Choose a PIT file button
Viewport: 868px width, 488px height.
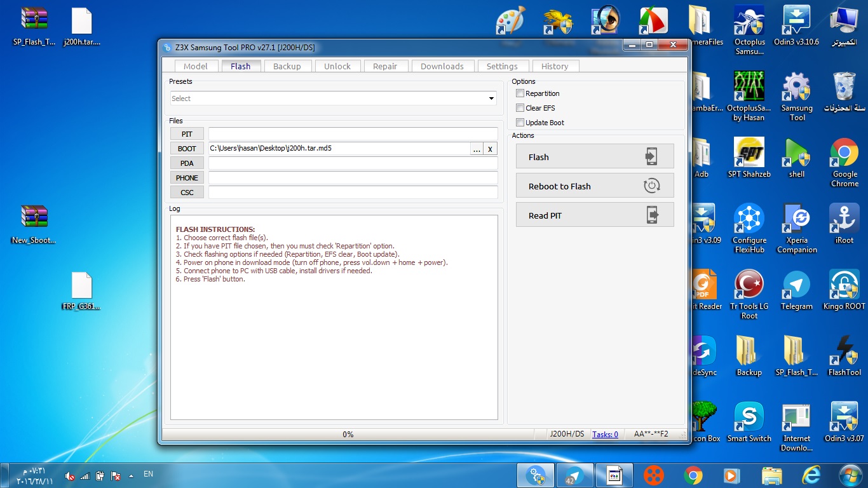[187, 134]
